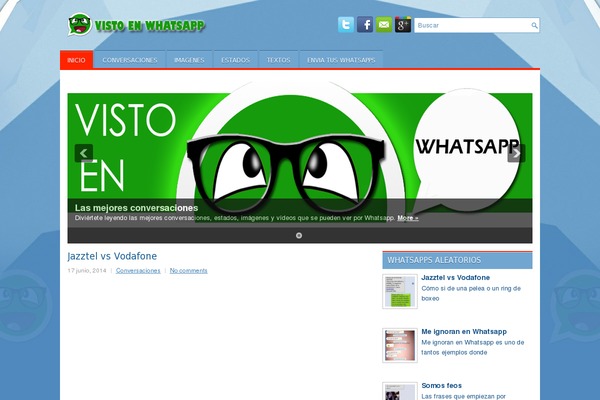
Task: Go to the Inicio tab
Action: point(77,60)
